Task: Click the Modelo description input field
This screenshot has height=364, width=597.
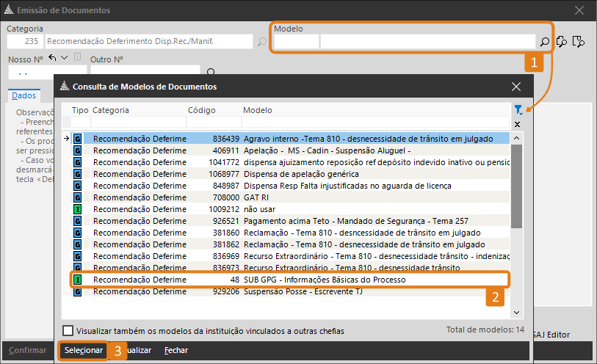Action: click(426, 42)
